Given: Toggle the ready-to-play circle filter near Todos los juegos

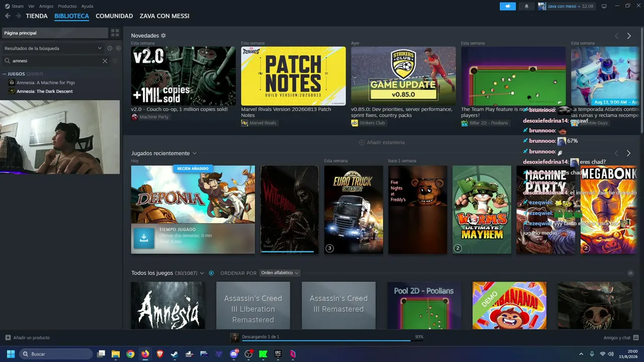Looking at the screenshot, I should 211,273.
